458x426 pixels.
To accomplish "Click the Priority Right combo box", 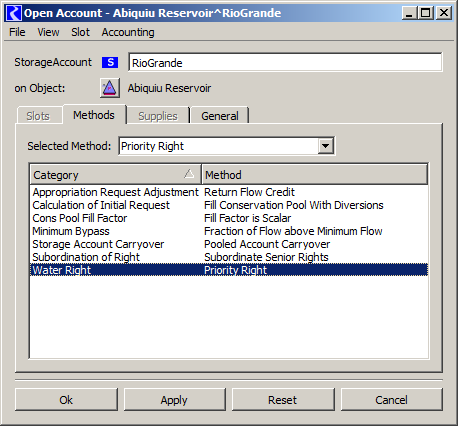I will 227,146.
